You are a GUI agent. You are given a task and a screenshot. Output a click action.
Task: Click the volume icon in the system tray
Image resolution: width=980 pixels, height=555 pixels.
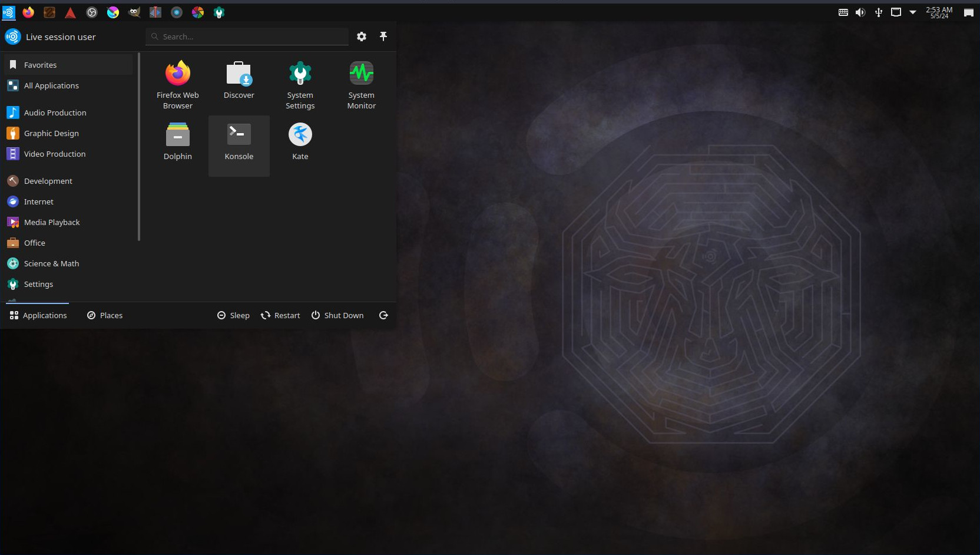tap(860, 12)
